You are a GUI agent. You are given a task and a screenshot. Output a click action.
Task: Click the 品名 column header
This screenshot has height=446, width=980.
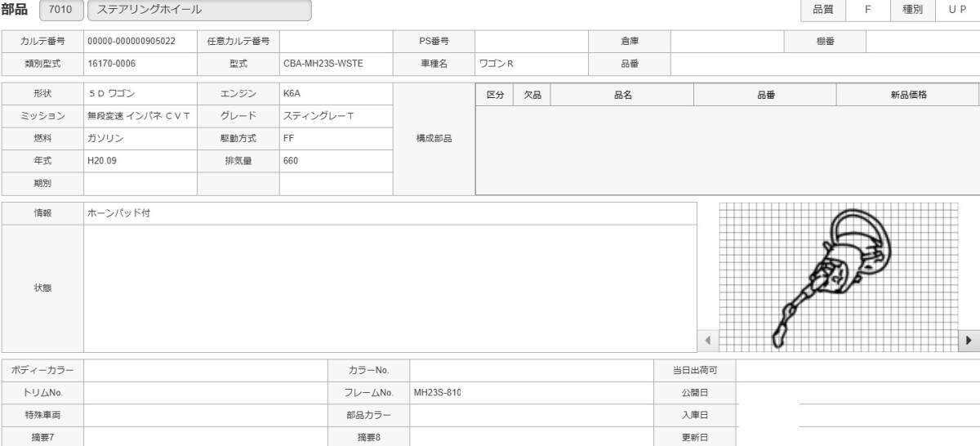pos(622,95)
